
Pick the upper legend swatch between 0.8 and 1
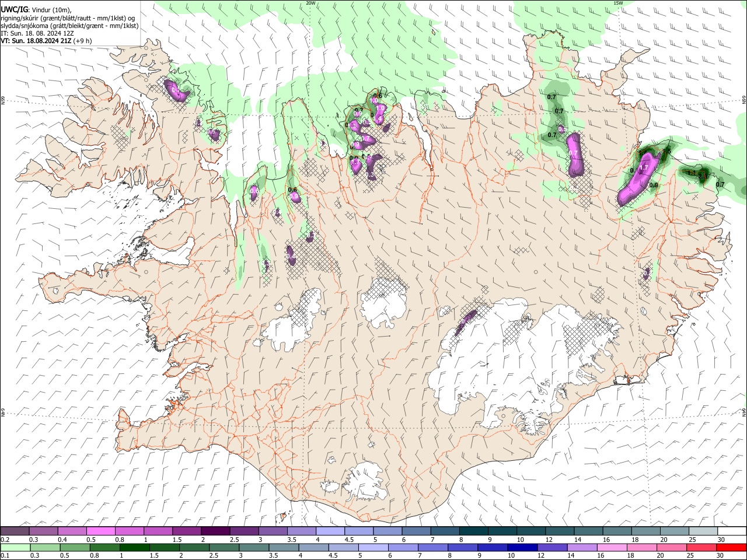pos(130,531)
